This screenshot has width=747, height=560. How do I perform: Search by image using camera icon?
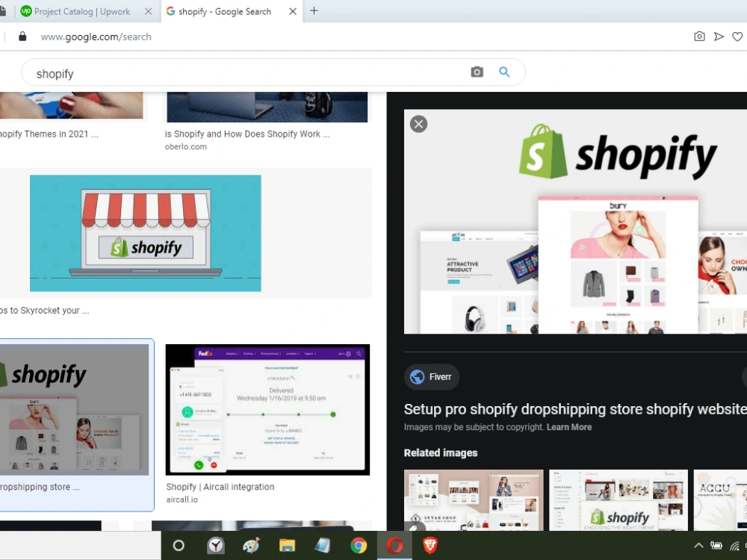pos(477,72)
